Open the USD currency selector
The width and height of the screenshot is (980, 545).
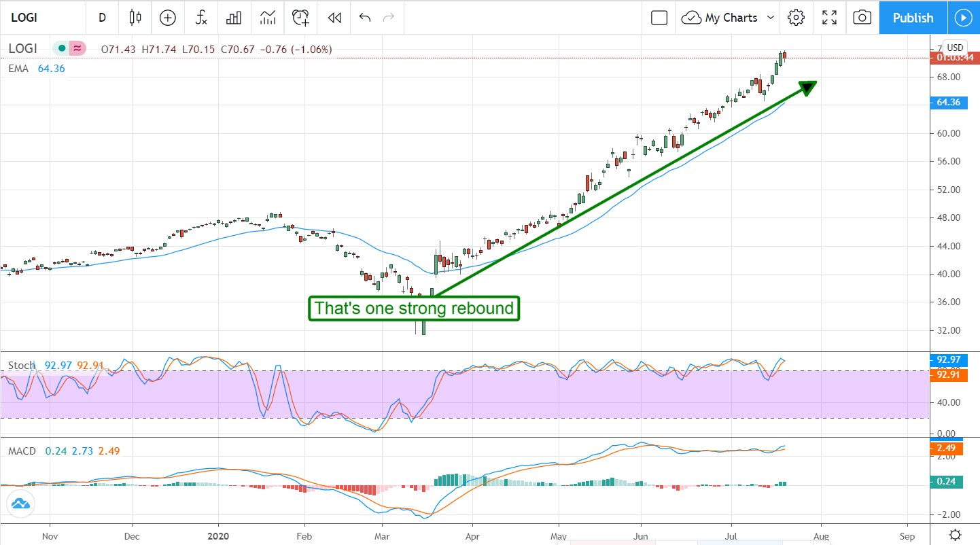(956, 48)
